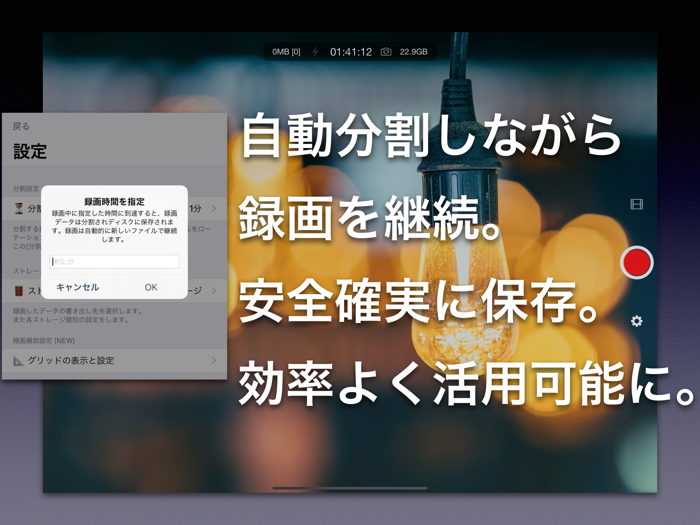Click the hourglass icon in split settings
The height and width of the screenshot is (525, 700).
[19, 208]
